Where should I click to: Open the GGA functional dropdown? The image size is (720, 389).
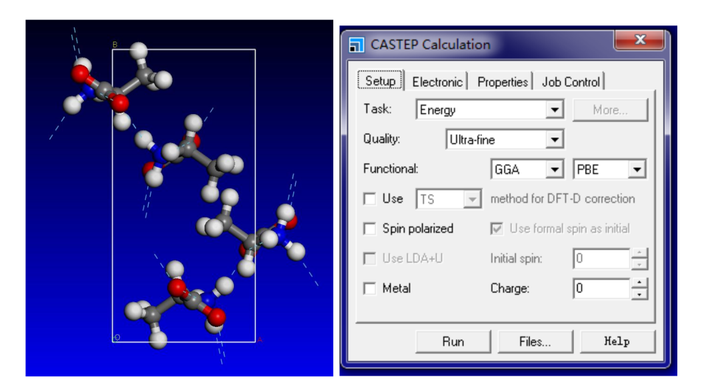click(527, 169)
